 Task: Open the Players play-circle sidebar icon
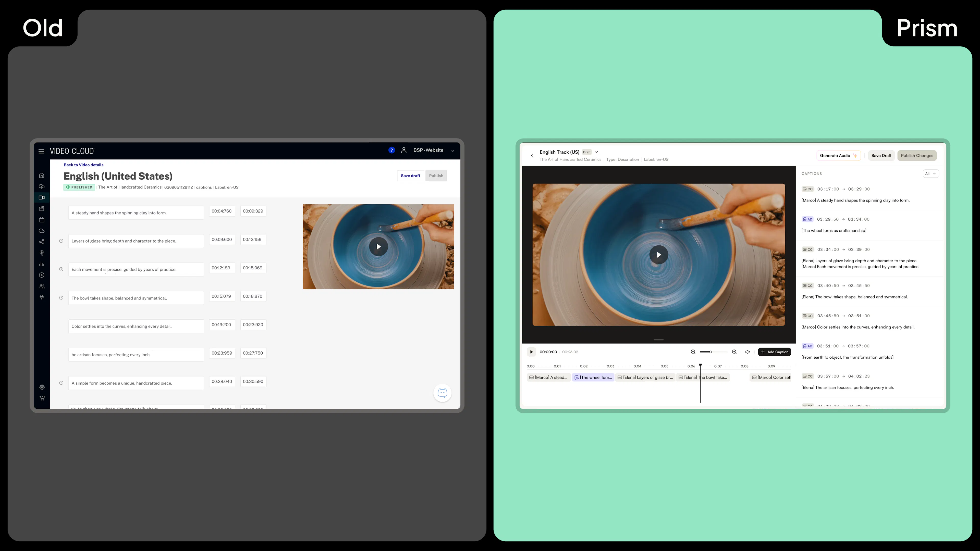[x=42, y=275]
